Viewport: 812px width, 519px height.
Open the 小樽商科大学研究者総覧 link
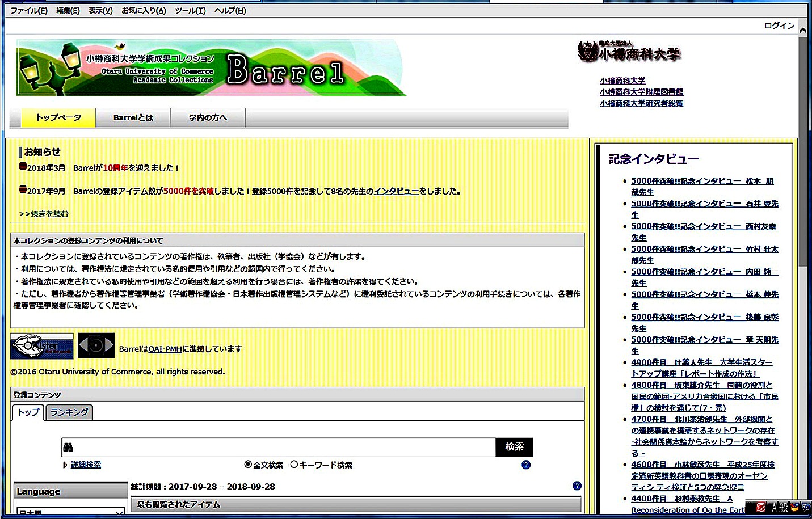pyautogui.click(x=641, y=103)
